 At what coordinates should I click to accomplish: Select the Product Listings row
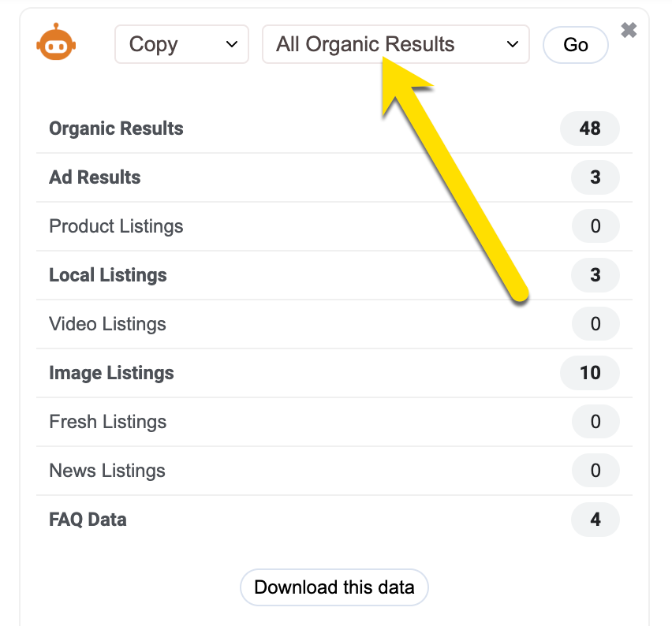(116, 226)
